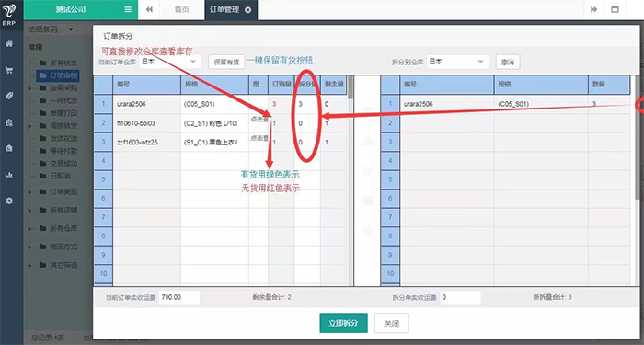Go to previous tabs with double-left arrow
This screenshot has width=644, height=345.
(x=149, y=9)
